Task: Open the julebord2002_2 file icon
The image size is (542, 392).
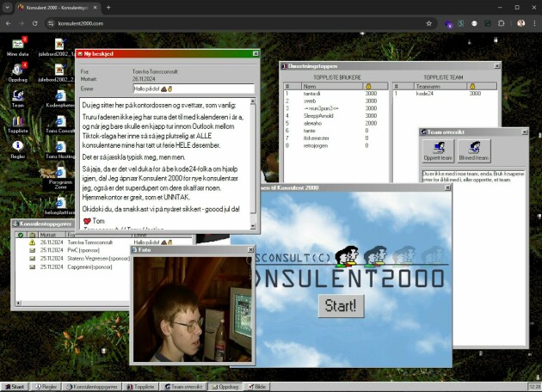Action: tap(59, 72)
